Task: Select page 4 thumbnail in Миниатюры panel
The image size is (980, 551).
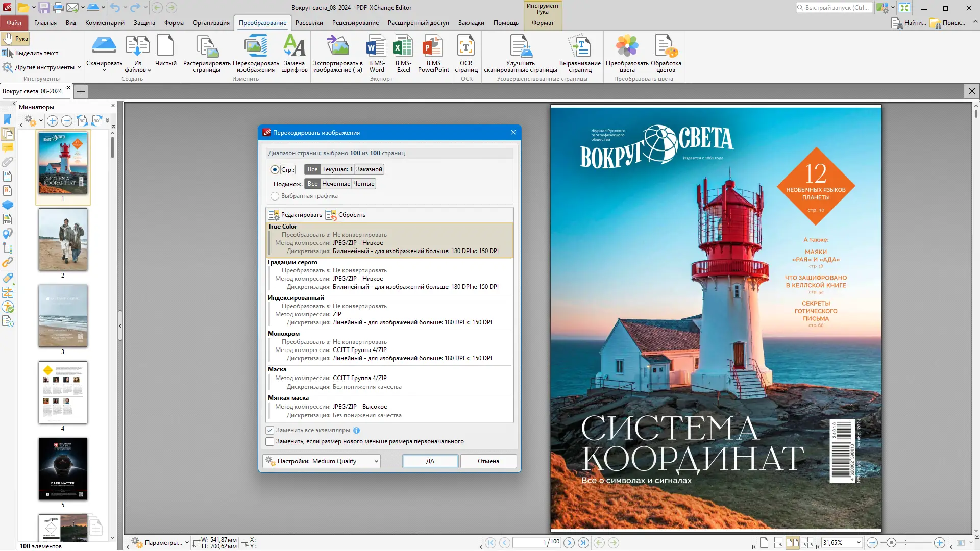Action: coord(63,392)
